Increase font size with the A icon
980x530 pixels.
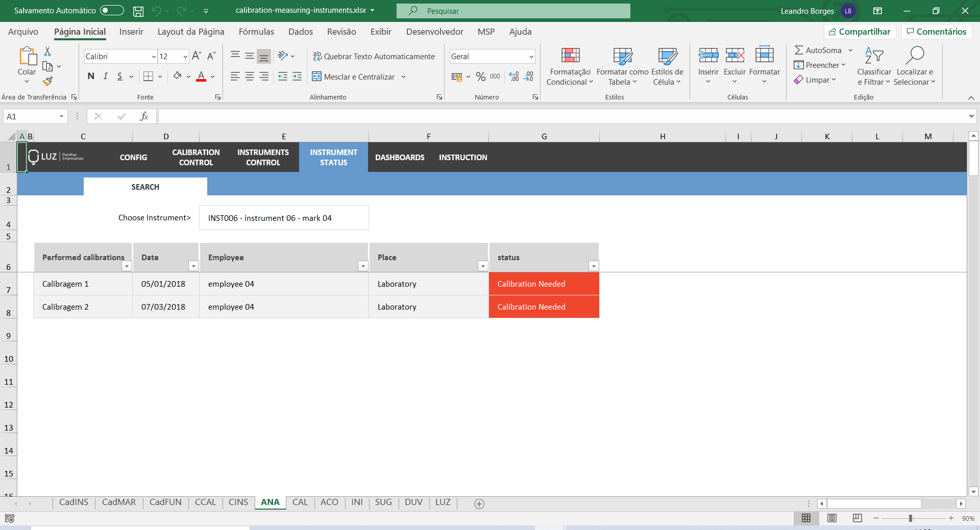coord(197,56)
